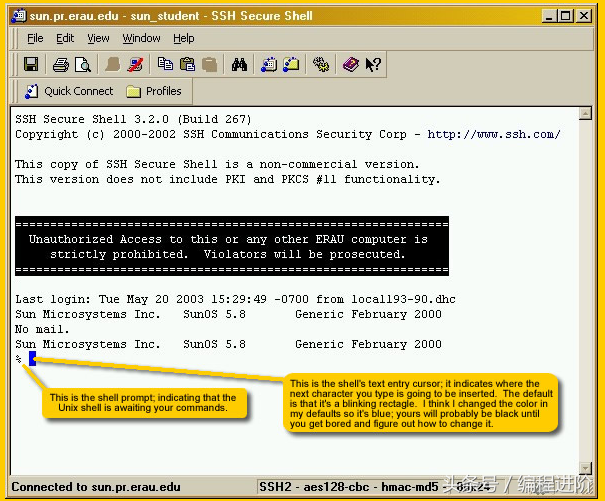Open the Settings gears icon
Viewport: 605px width, 501px height.
pos(321,64)
